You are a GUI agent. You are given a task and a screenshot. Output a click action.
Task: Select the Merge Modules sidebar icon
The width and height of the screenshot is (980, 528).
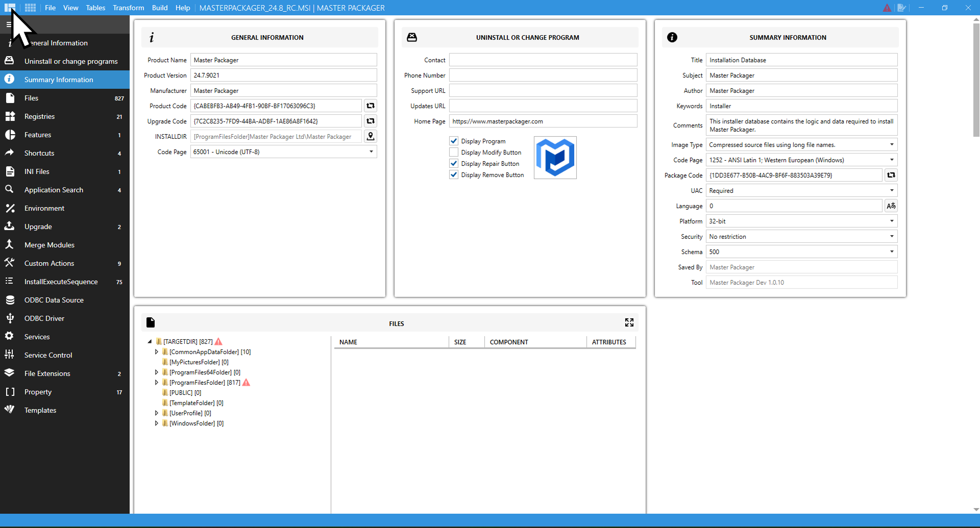tap(10, 244)
